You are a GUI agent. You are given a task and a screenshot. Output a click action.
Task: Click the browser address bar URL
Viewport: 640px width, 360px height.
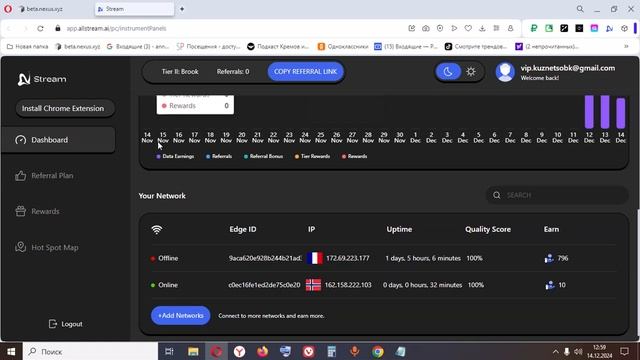(116, 29)
